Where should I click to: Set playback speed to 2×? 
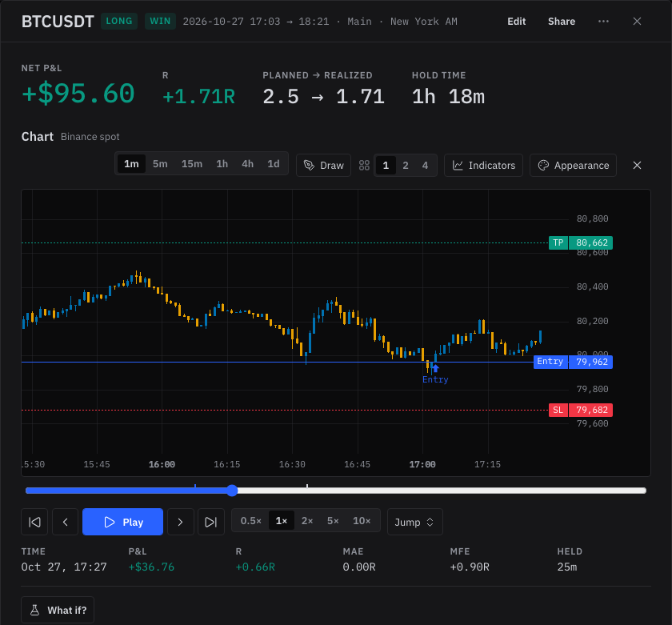(x=307, y=521)
